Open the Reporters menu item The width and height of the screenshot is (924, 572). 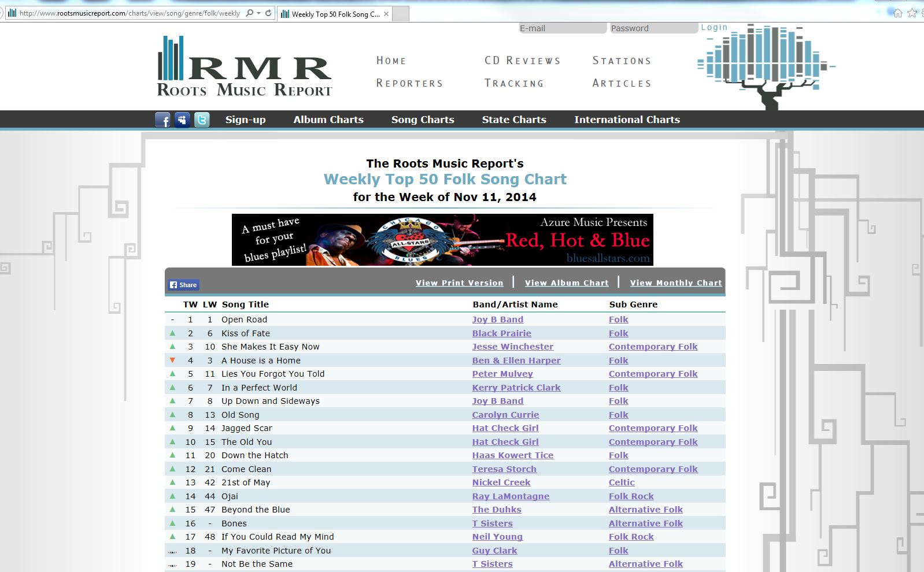409,83
